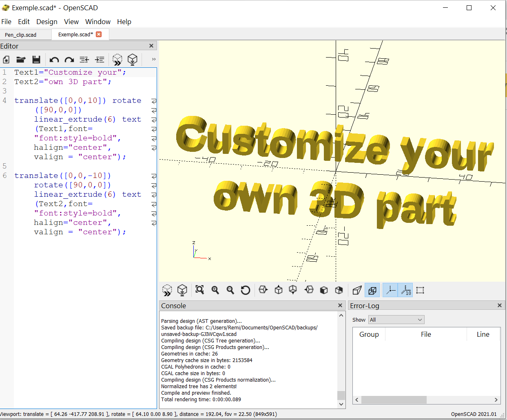Toggle Orthogonal projection mode
This screenshot has width=507, height=420.
(372, 290)
